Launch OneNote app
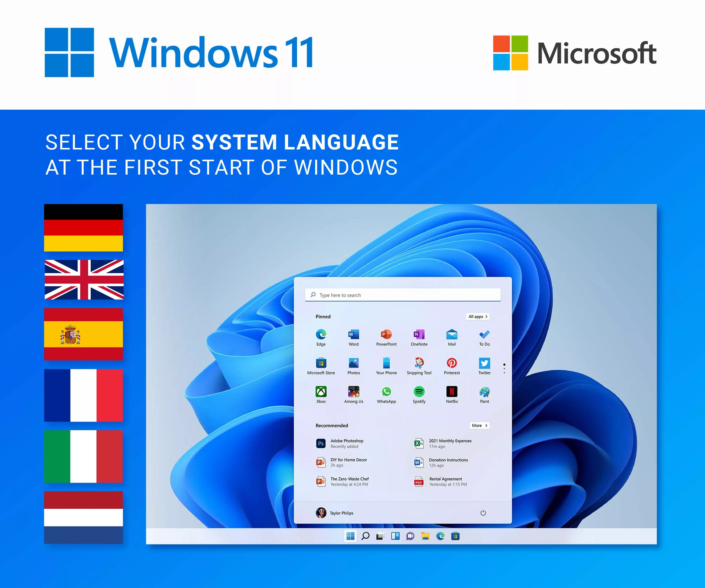Image resolution: width=705 pixels, height=588 pixels. click(x=419, y=340)
